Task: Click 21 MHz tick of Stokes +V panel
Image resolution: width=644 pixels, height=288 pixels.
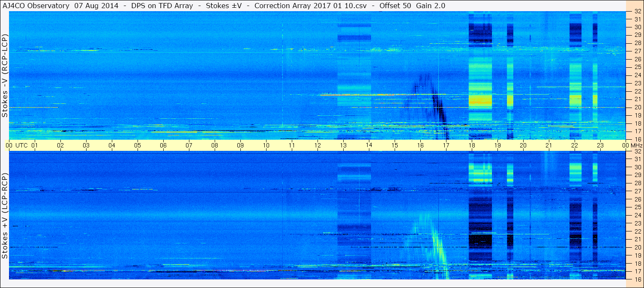Action: 637,239
